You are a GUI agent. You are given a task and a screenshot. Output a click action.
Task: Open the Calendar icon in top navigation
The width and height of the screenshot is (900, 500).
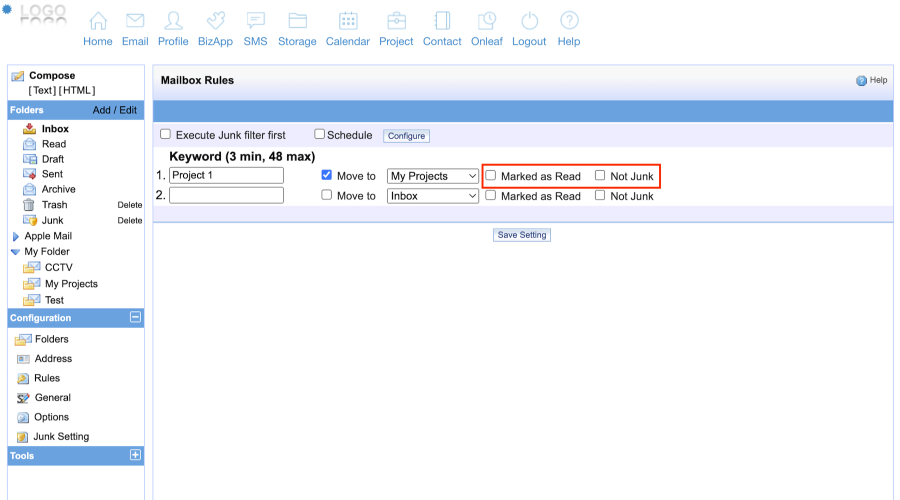pos(348,21)
